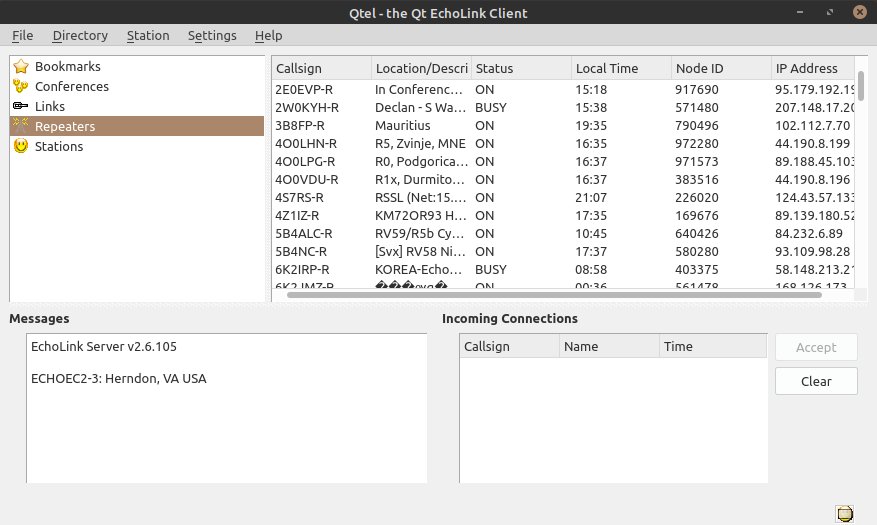
Task: Select Links in the sidebar
Action: coord(136,106)
